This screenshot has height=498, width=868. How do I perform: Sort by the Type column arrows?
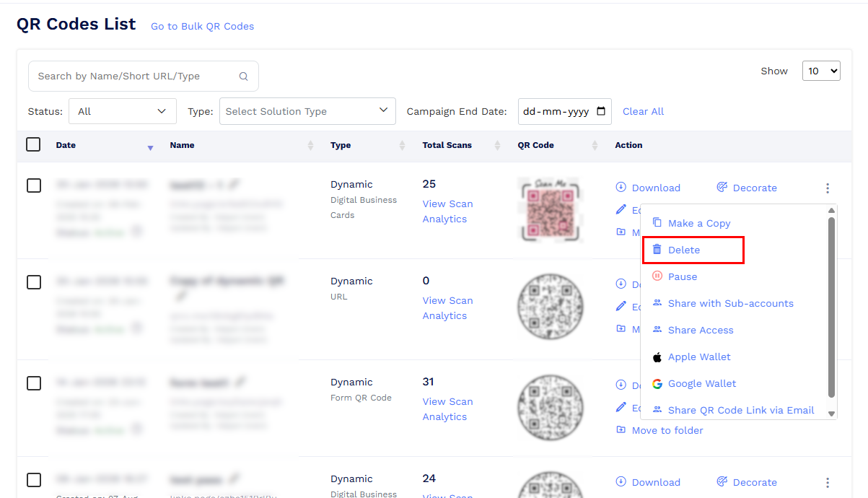coord(402,146)
